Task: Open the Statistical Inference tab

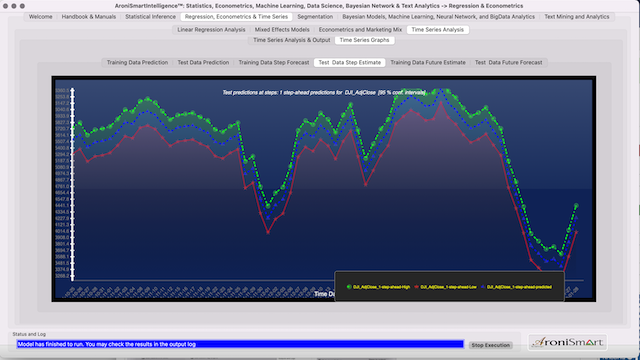Action: [150, 17]
